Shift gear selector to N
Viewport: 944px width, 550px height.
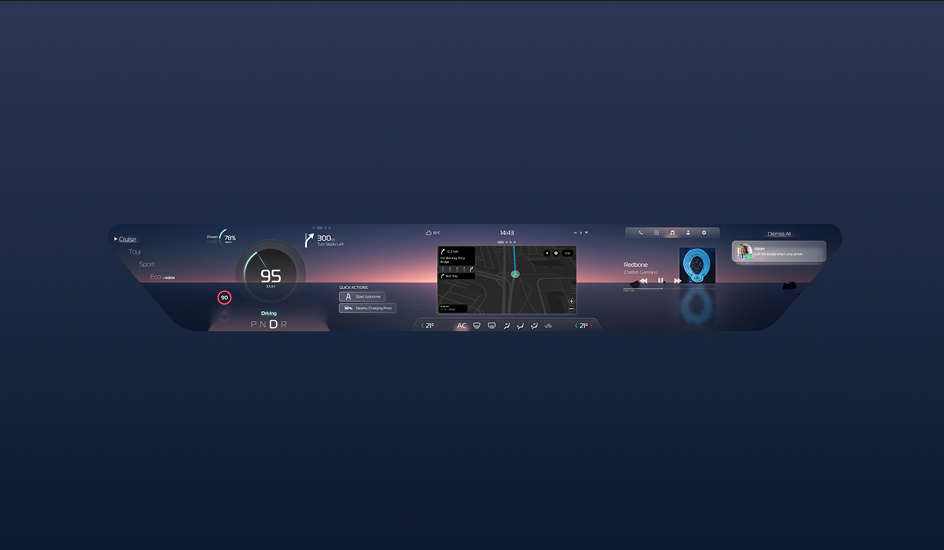click(263, 324)
